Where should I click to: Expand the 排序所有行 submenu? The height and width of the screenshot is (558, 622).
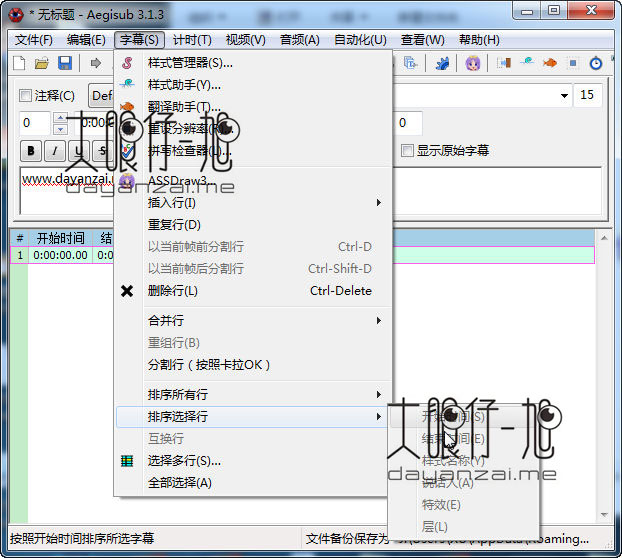254,395
